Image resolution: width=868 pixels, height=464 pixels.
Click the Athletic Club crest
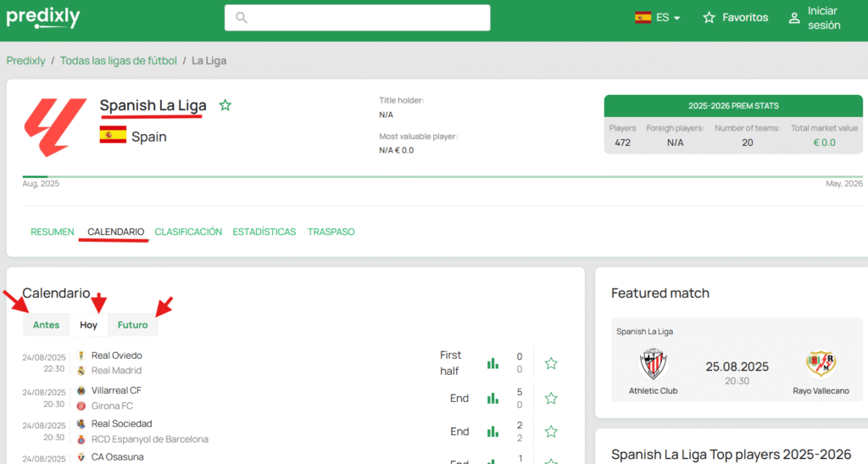pos(654,365)
